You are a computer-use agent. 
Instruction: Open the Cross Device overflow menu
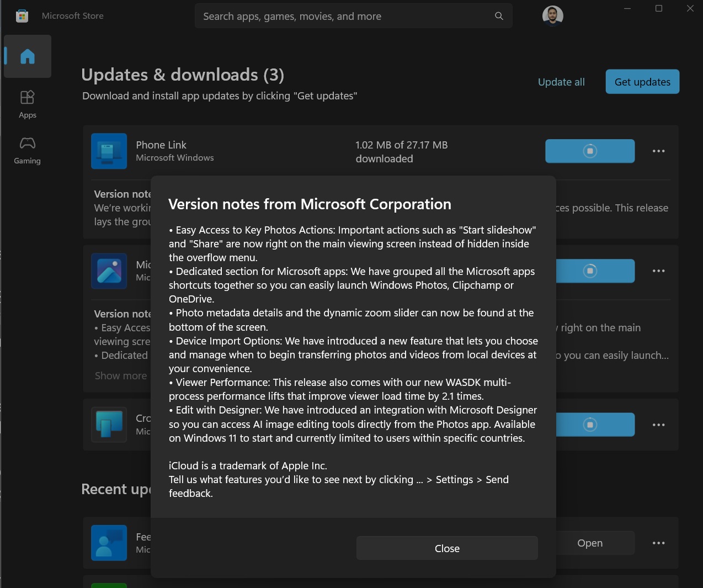pyautogui.click(x=658, y=424)
